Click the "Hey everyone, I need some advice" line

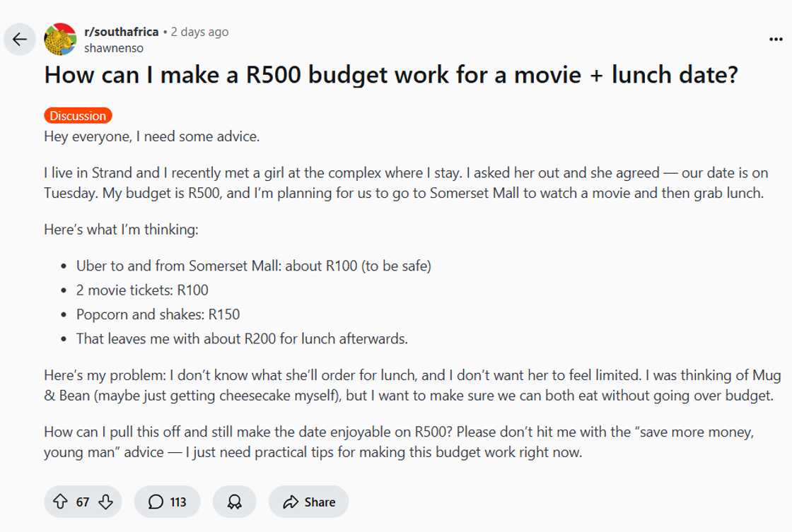pos(152,136)
